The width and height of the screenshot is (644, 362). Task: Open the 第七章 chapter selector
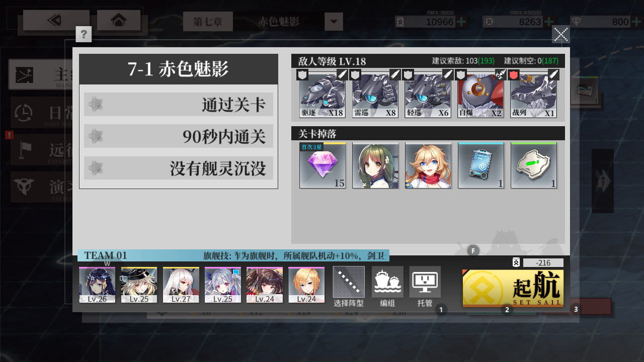(208, 22)
